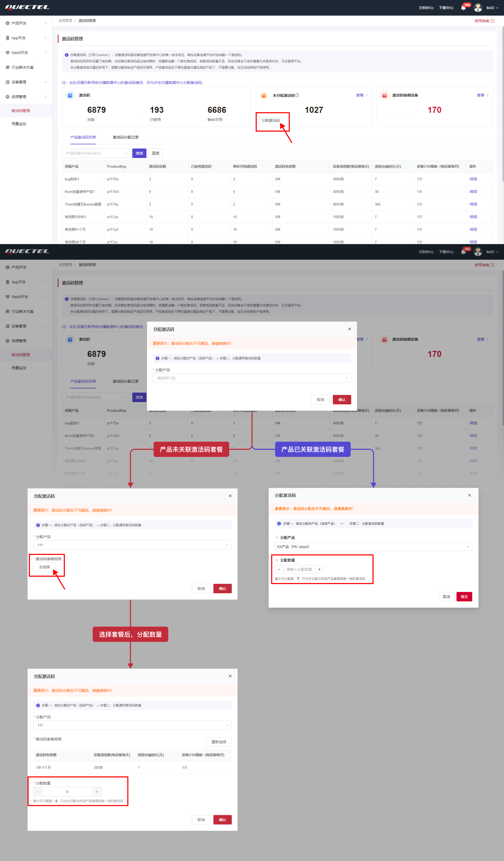Expand 设备管理 chevron in sidebar, page without dialog
Image resolution: width=504 pixels, height=861 pixels.
tap(45, 82)
